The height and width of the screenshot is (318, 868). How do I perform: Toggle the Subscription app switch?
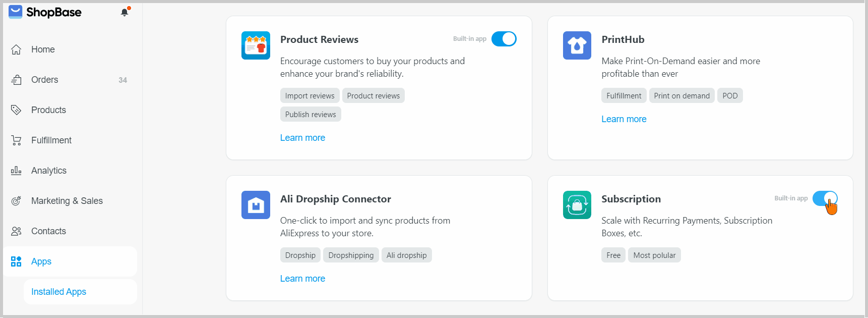coord(825,198)
